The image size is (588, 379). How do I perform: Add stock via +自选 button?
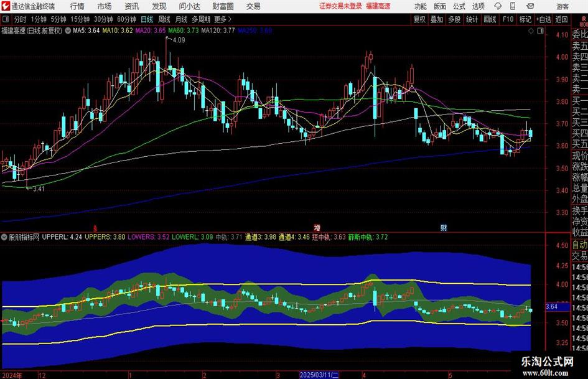coord(543,19)
